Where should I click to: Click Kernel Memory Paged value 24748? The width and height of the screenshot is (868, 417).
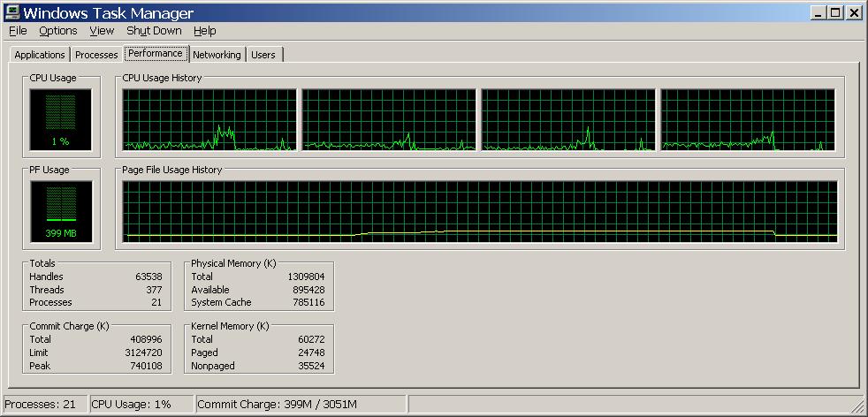coord(311,353)
